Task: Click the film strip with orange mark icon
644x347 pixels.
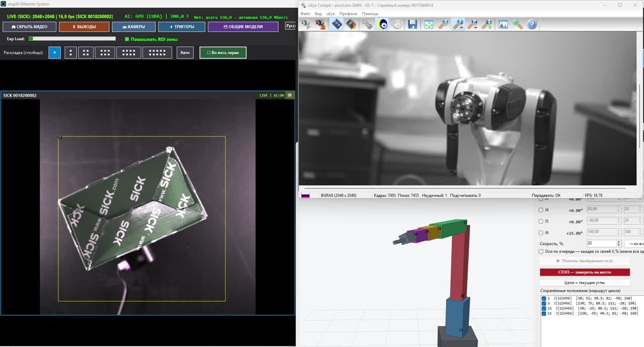Action: (x=351, y=24)
